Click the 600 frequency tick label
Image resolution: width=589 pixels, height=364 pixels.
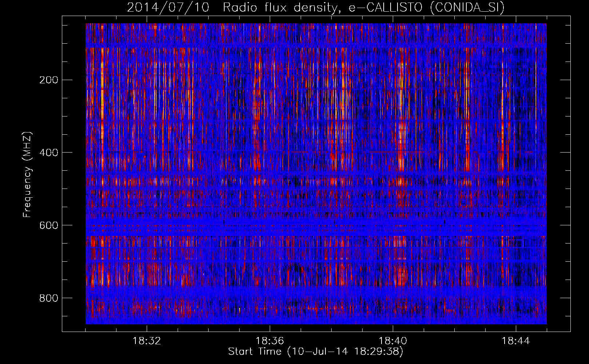tap(49, 225)
